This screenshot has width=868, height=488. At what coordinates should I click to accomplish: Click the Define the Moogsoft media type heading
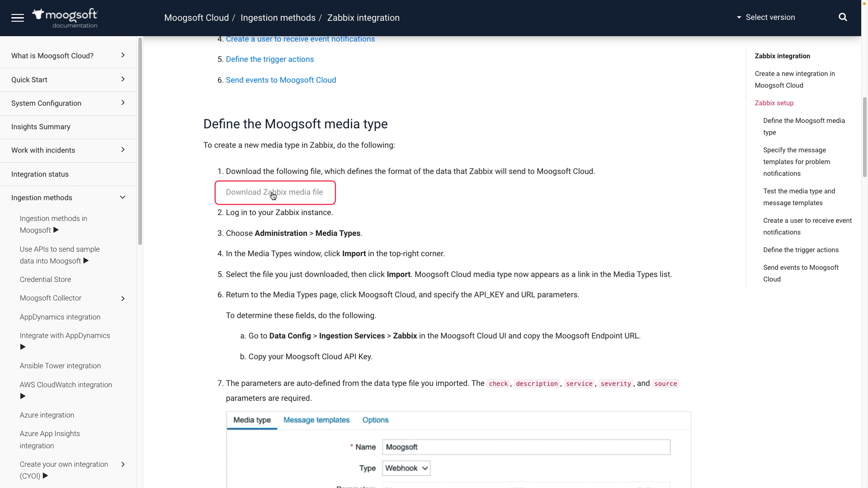(x=295, y=124)
